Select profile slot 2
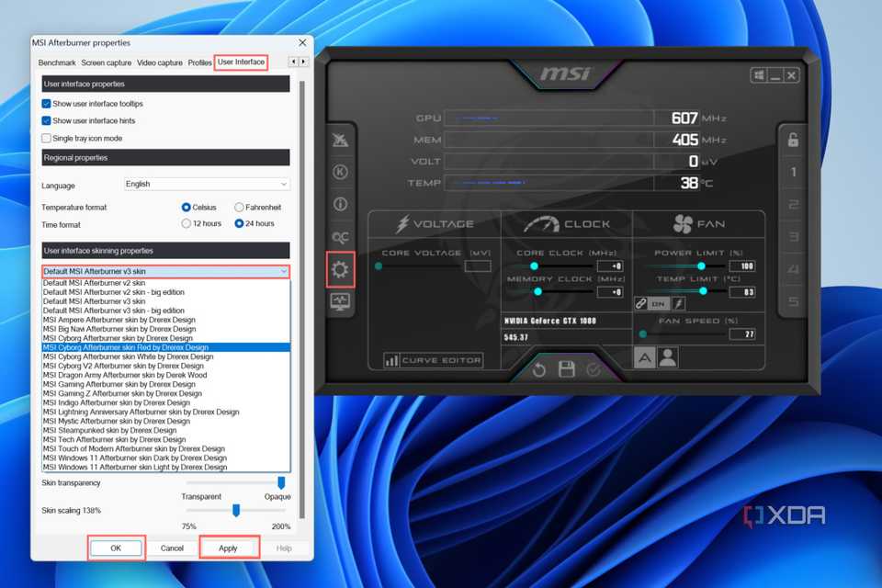 pos(793,204)
